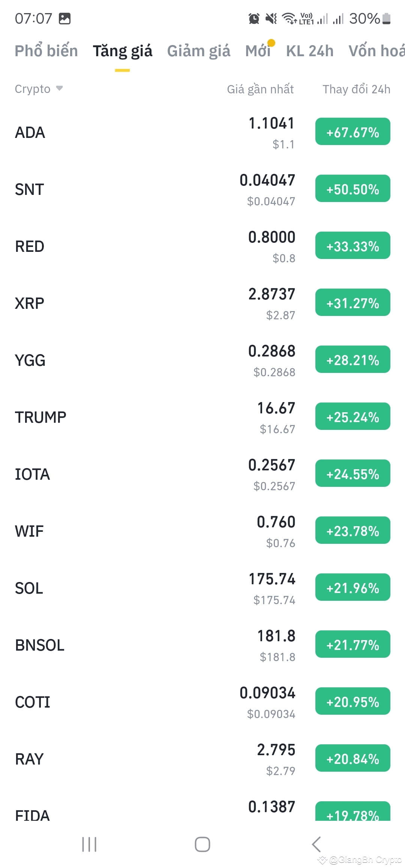Open the BNSOL listing row

pos(202,645)
